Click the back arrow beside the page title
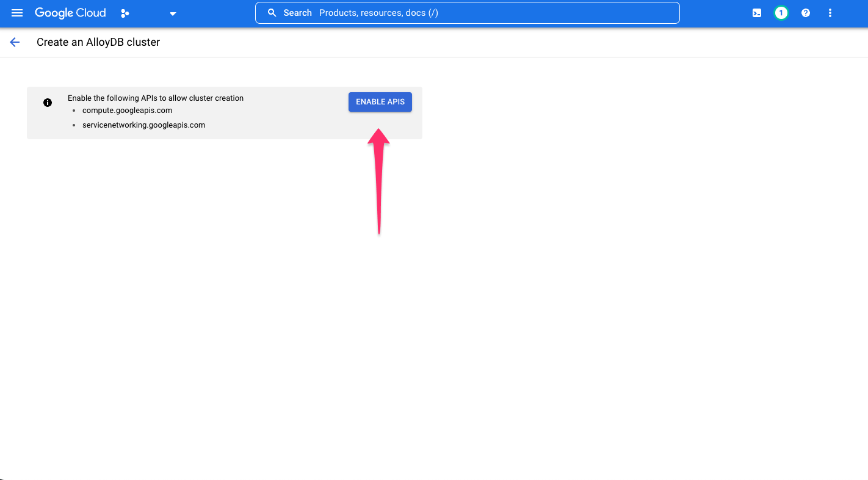Image resolution: width=868 pixels, height=480 pixels. 14,42
